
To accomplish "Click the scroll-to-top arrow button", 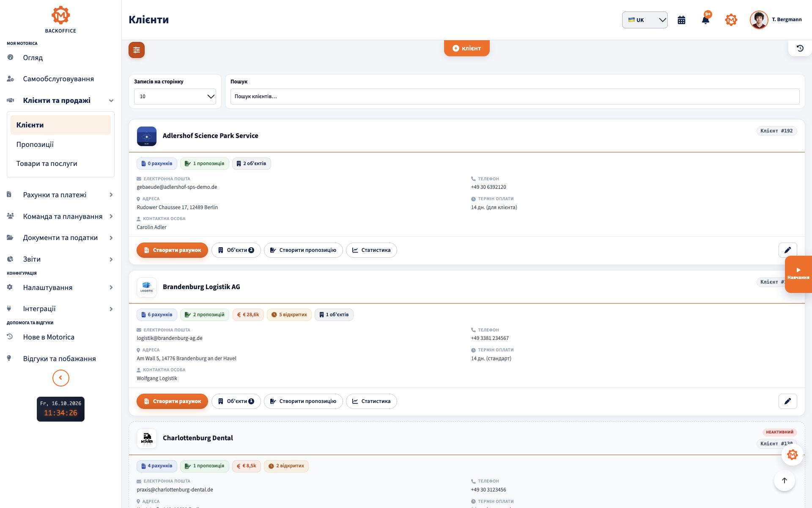I will coord(784,480).
